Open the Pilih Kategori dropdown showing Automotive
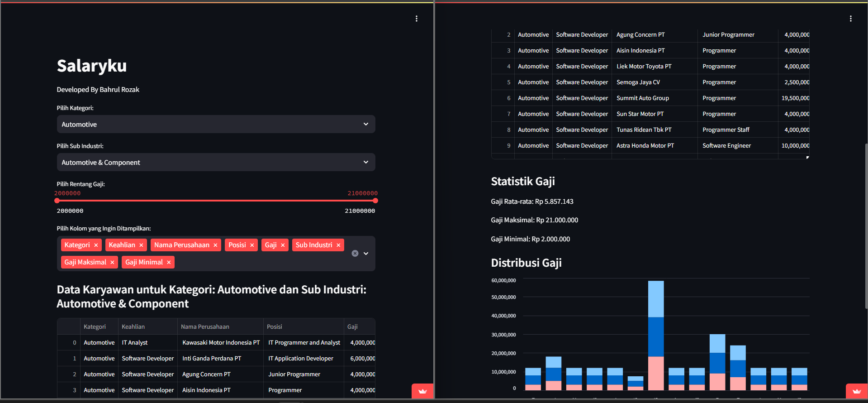 point(216,124)
